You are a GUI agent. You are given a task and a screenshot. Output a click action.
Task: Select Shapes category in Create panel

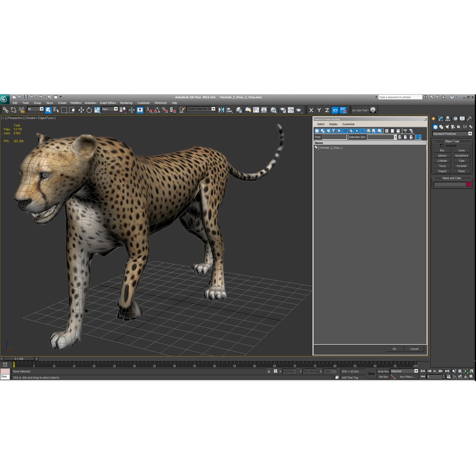(441, 127)
